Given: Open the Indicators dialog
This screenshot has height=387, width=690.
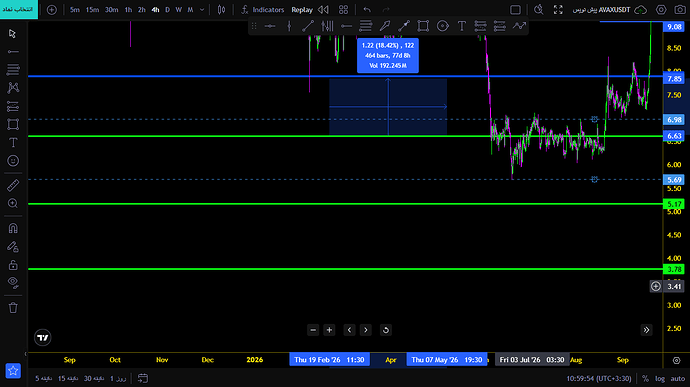Looking at the screenshot, I should (263, 10).
